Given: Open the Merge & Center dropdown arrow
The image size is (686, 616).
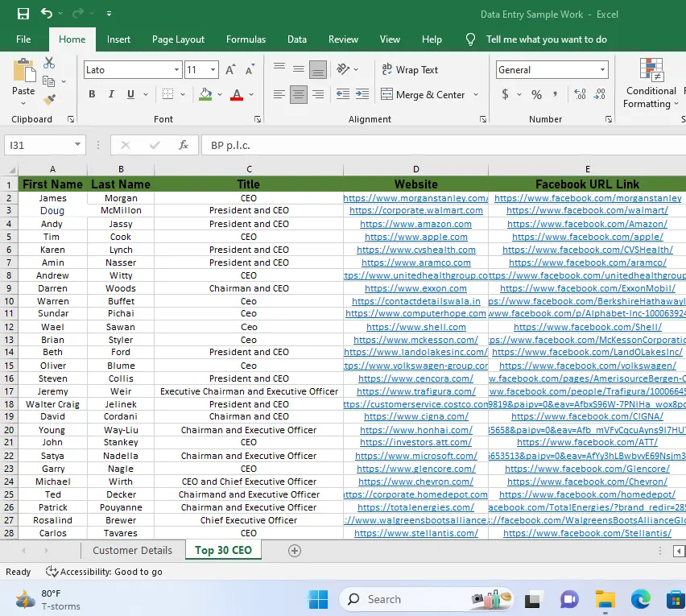Looking at the screenshot, I should pos(476,95).
